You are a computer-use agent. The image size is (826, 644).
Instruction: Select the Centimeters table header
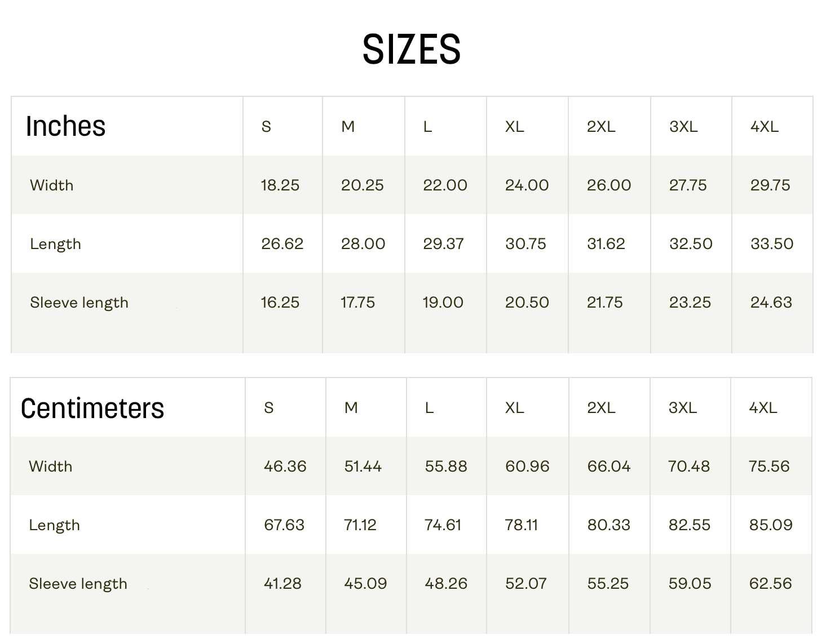point(92,408)
